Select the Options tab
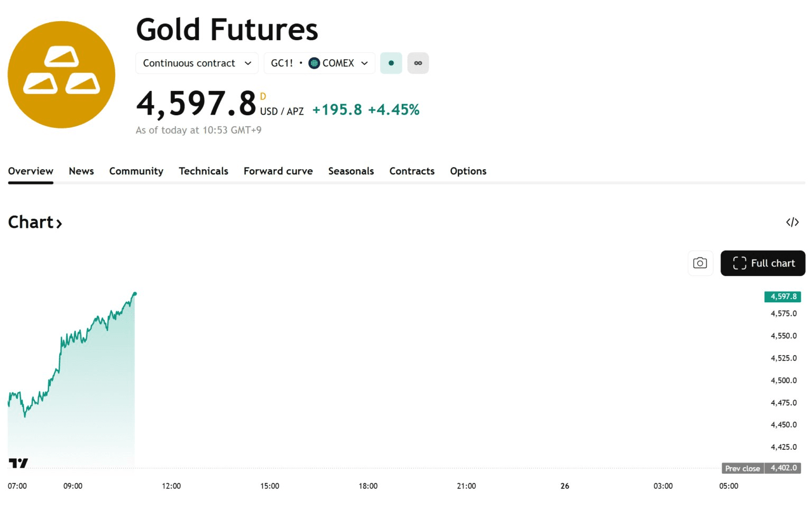The height and width of the screenshot is (509, 812). (468, 171)
